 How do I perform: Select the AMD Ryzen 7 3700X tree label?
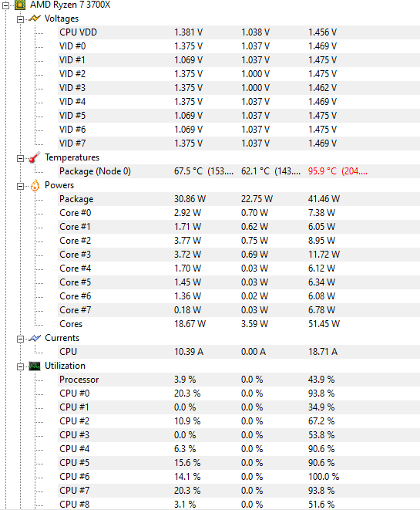[x=70, y=5]
